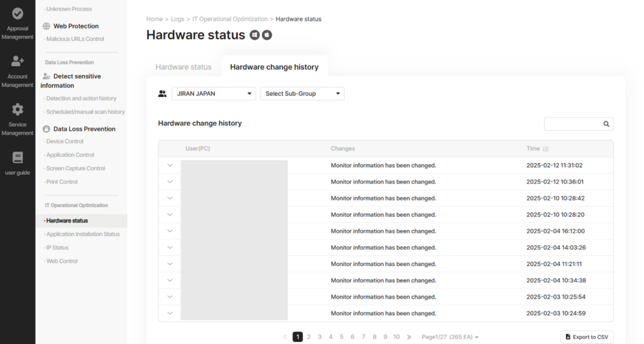Sort by Time column icon

coord(545,149)
